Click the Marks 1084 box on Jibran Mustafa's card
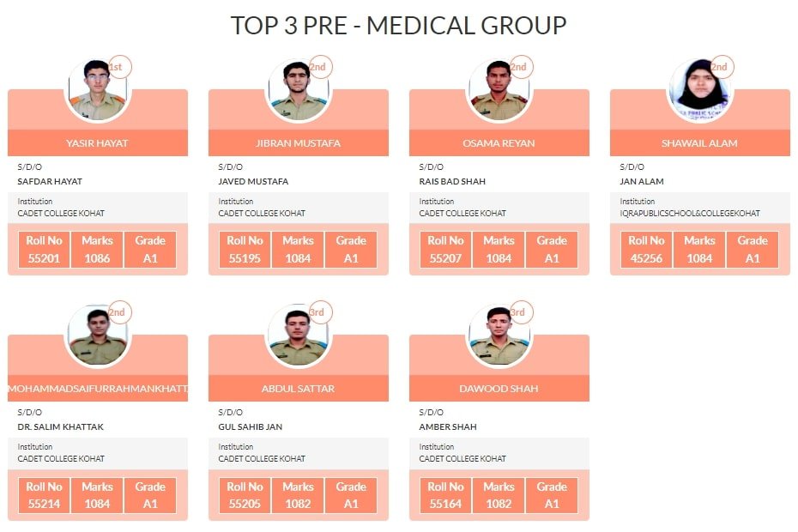 [x=298, y=250]
